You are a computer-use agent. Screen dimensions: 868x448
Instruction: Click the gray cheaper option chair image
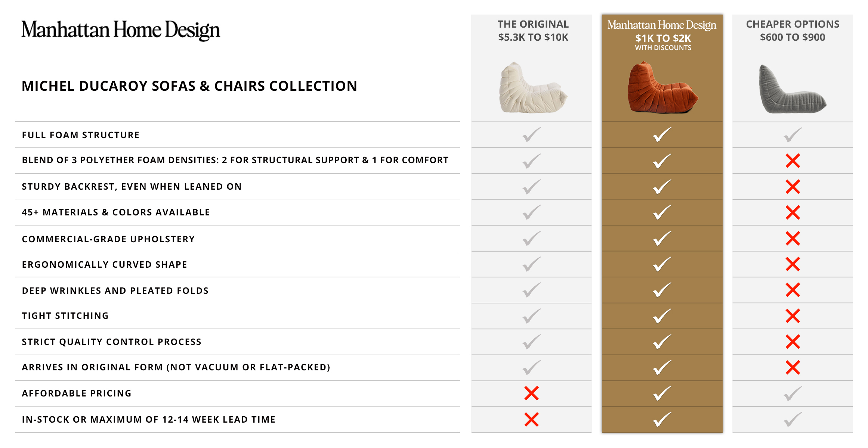(792, 90)
